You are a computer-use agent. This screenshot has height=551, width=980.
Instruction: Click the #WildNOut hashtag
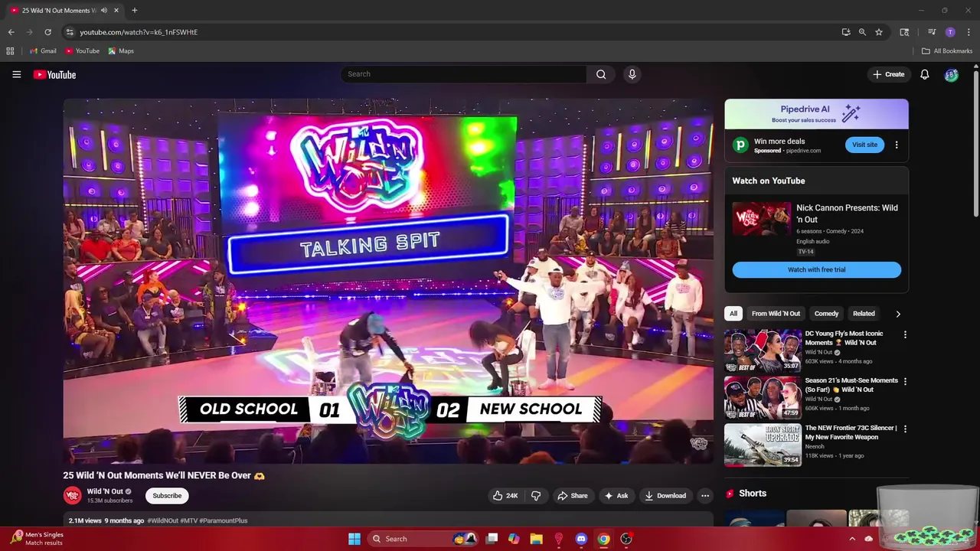162,521
